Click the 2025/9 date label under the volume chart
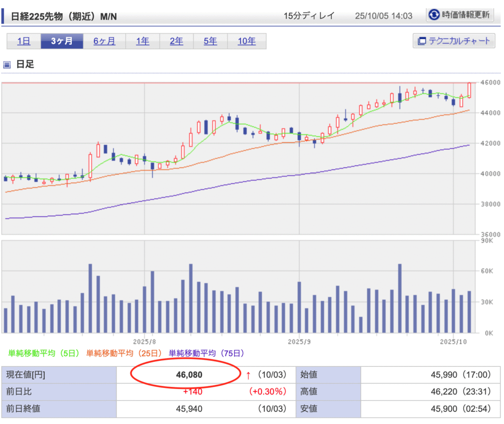Screen dimensions: 504x424 (x=299, y=341)
